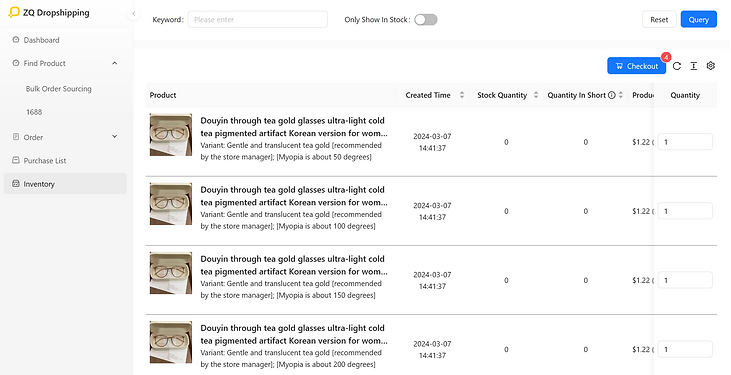This screenshot has height=375, width=731.
Task: Click the Query button
Action: (x=699, y=20)
